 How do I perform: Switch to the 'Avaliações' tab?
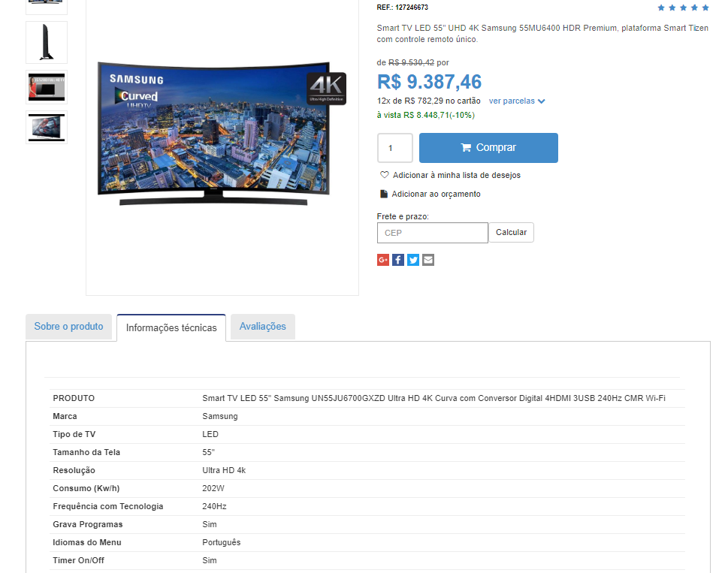(x=263, y=327)
